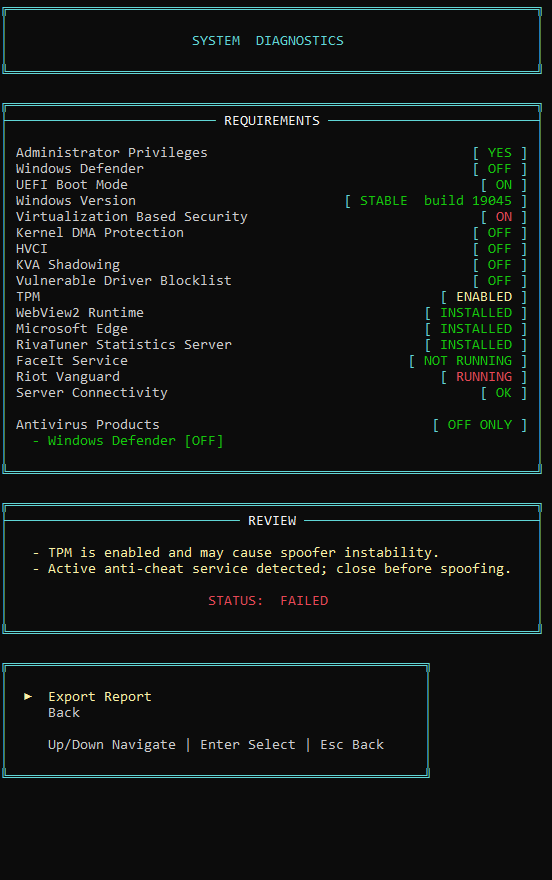Click the KVA Shadowing label
This screenshot has width=552, height=880.
[68, 264]
